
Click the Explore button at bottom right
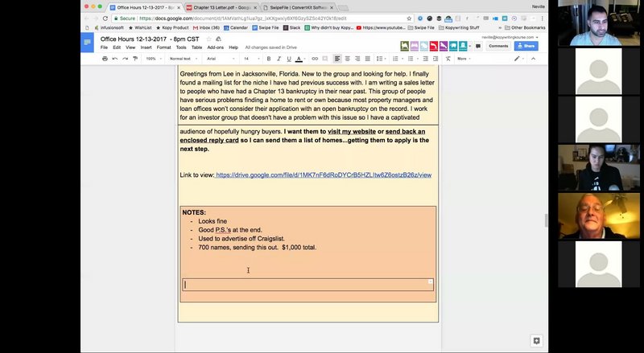pyautogui.click(x=536, y=341)
